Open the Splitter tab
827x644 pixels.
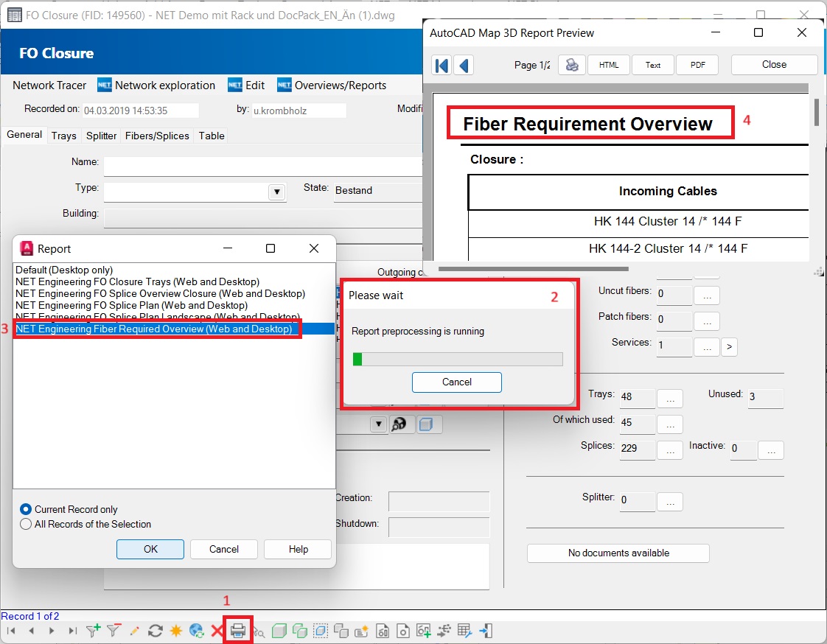click(x=101, y=136)
